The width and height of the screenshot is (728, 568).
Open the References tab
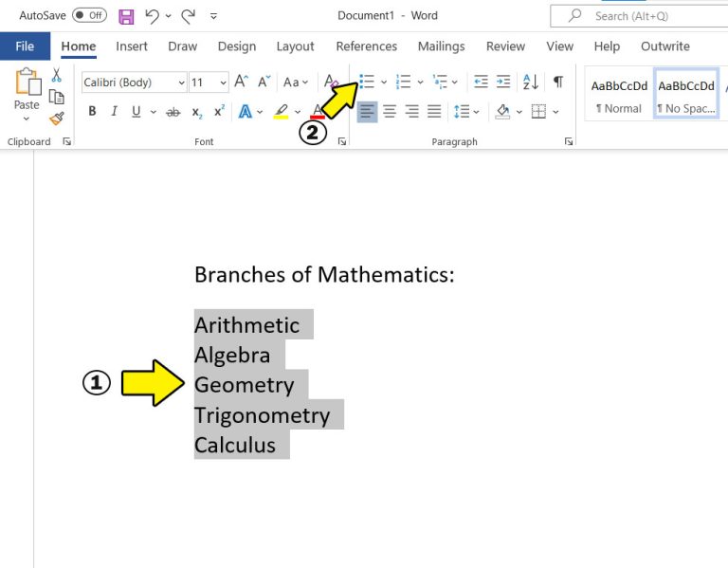(x=366, y=46)
